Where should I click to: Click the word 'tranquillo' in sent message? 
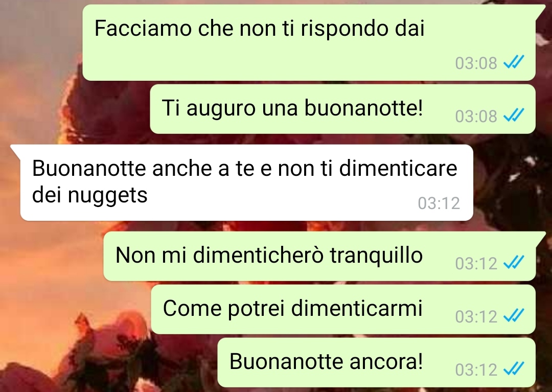coord(376,256)
